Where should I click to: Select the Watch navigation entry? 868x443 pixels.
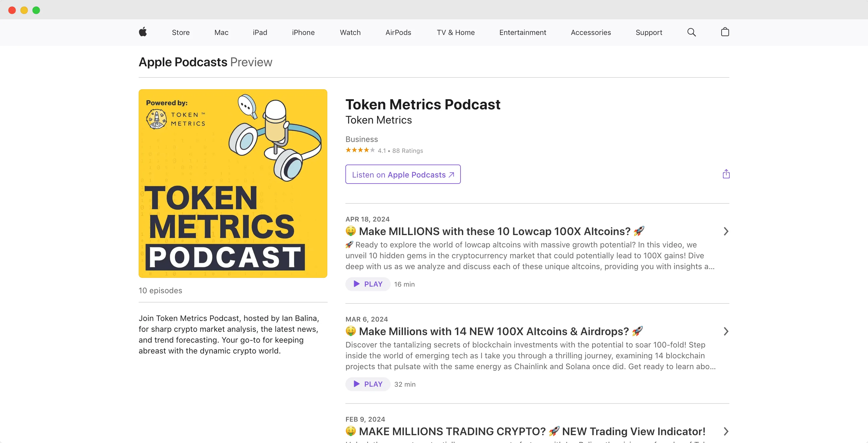pos(350,32)
